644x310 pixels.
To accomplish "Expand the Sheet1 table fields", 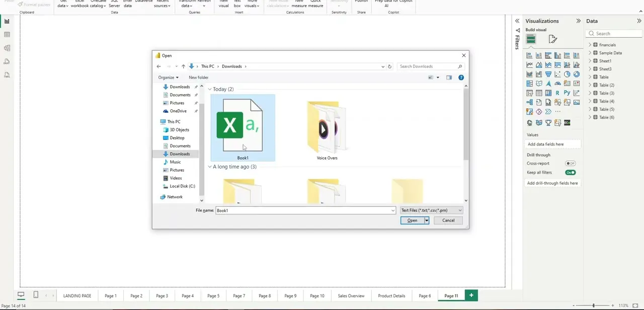I will point(590,61).
